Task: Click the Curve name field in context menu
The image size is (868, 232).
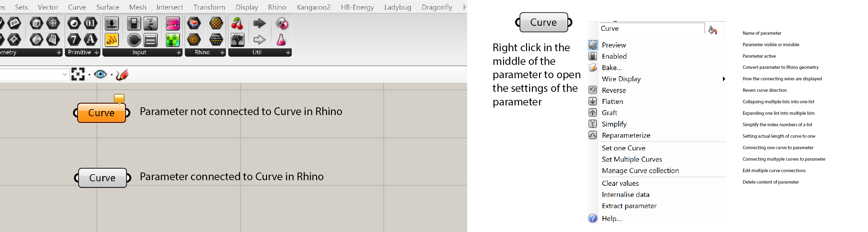Action: tap(652, 29)
